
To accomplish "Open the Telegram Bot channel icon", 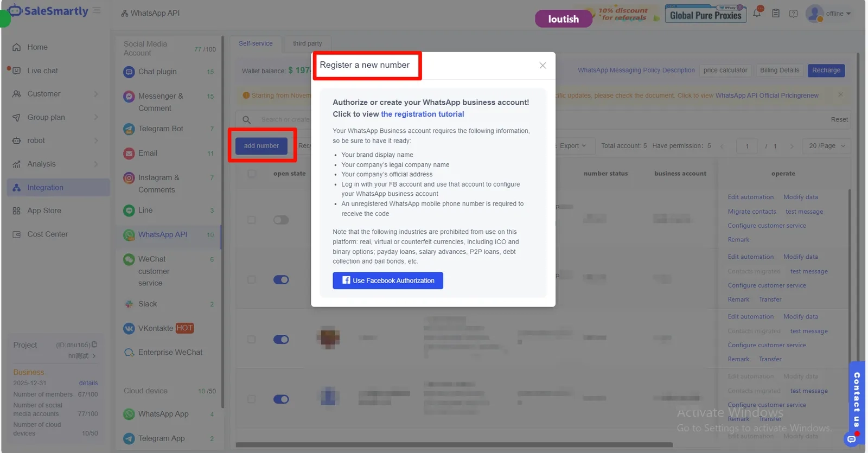I will [129, 129].
